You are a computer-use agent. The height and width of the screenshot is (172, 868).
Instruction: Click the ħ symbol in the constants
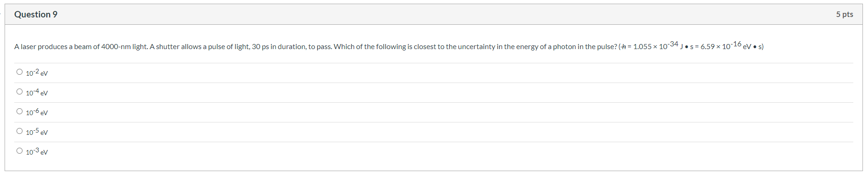tap(623, 47)
